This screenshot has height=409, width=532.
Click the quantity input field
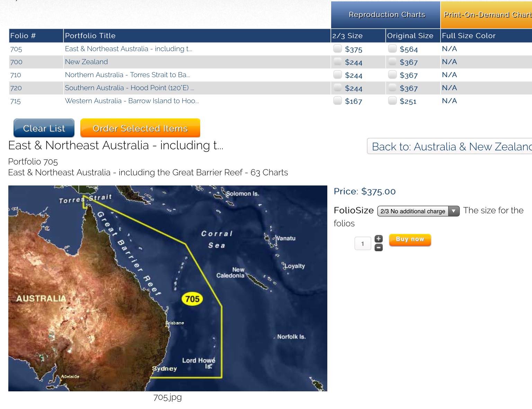[363, 244]
